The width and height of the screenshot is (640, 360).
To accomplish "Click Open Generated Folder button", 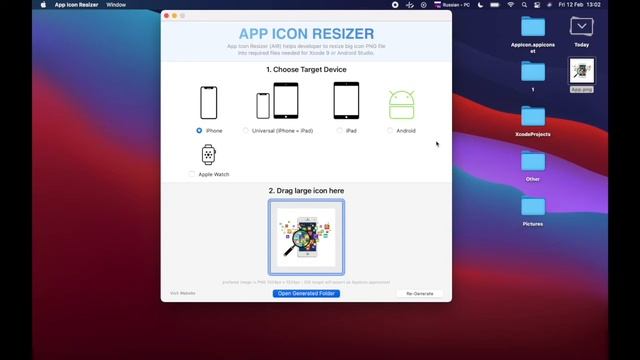I will (x=306, y=293).
